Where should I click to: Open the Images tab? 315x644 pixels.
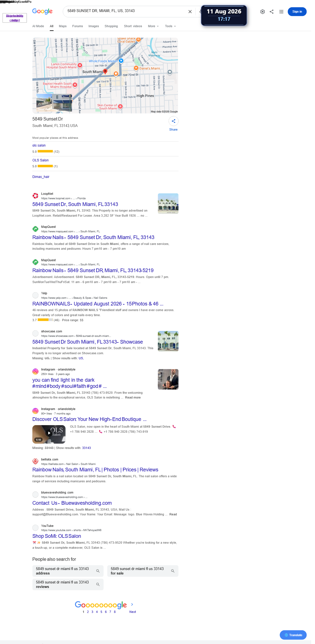pyautogui.click(x=94, y=26)
